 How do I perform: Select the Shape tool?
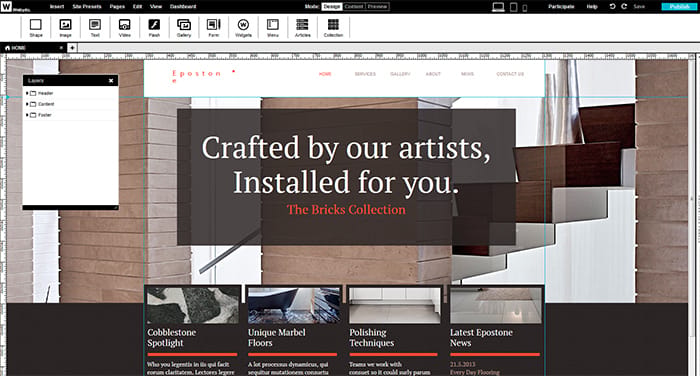(x=36, y=28)
